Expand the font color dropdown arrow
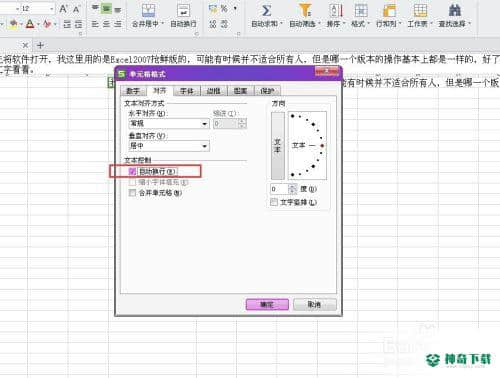Viewport: 500px width, 378px height. coord(37,24)
